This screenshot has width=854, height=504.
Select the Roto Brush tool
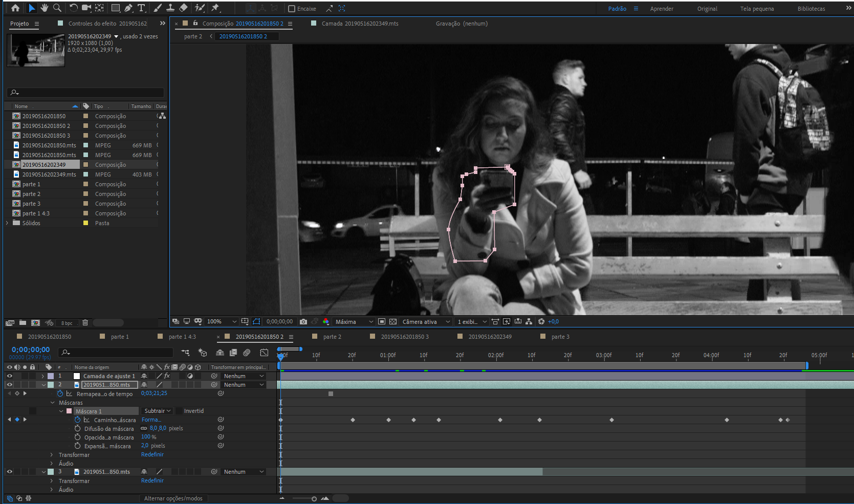click(200, 8)
